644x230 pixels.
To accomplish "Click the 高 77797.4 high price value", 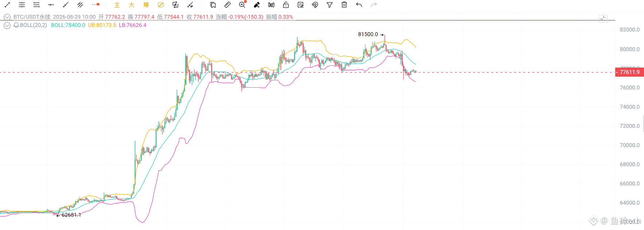I will tap(141, 17).
